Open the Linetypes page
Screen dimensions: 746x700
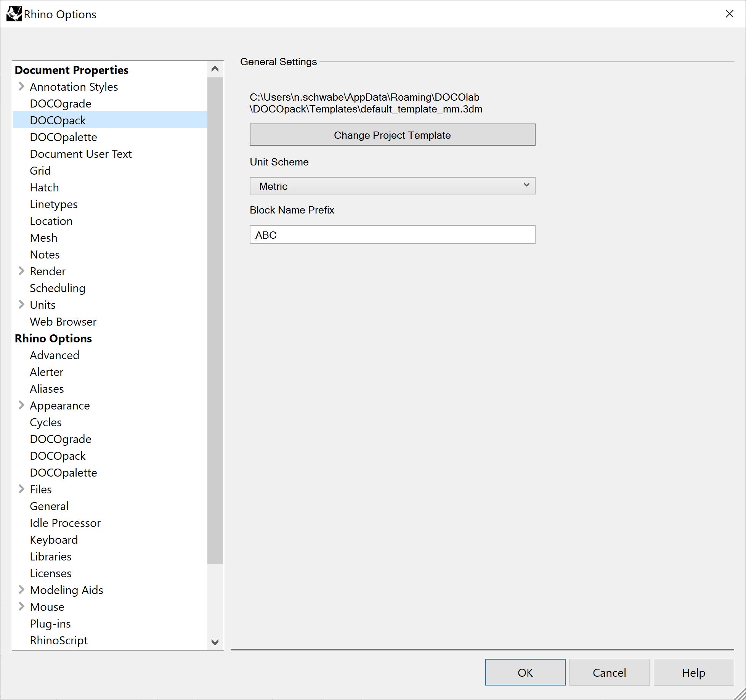[x=54, y=204]
